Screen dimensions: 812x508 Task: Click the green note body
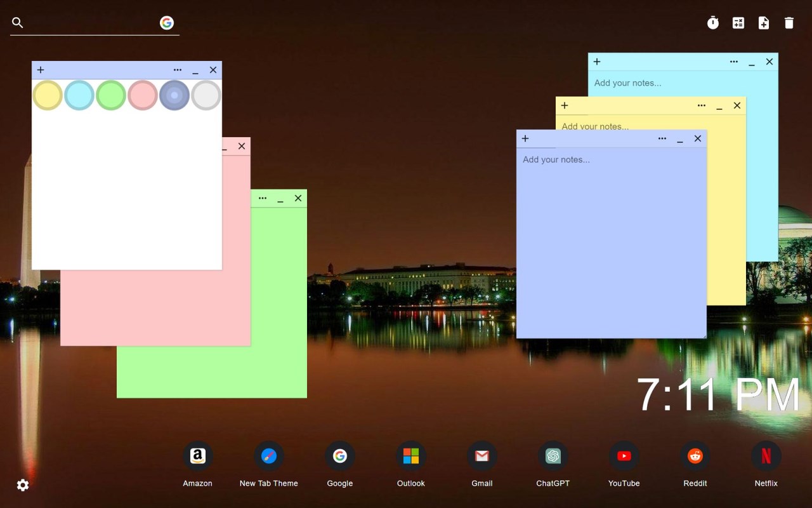coord(279,302)
